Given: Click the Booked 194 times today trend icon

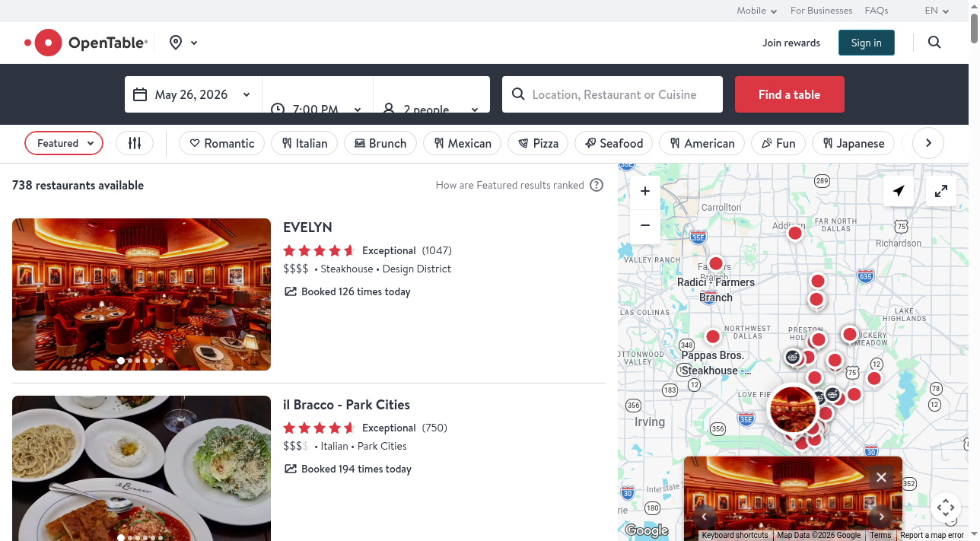Looking at the screenshot, I should click(x=290, y=469).
